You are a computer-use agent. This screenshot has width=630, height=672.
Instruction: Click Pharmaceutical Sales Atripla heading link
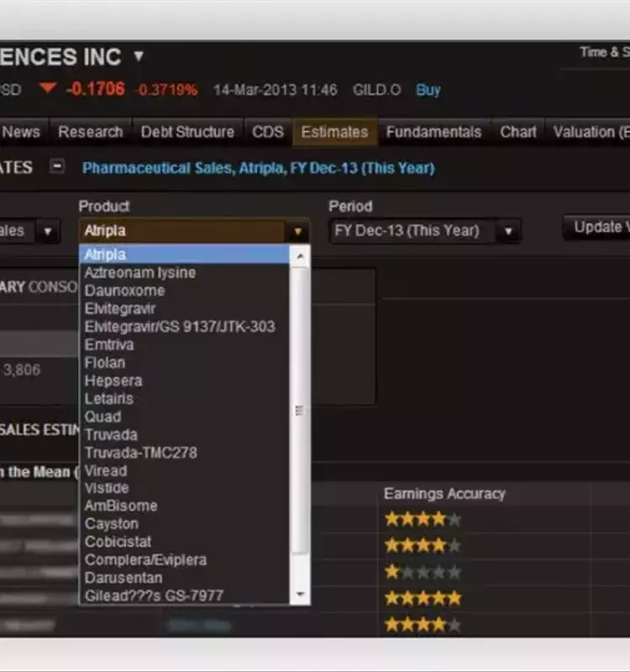259,168
